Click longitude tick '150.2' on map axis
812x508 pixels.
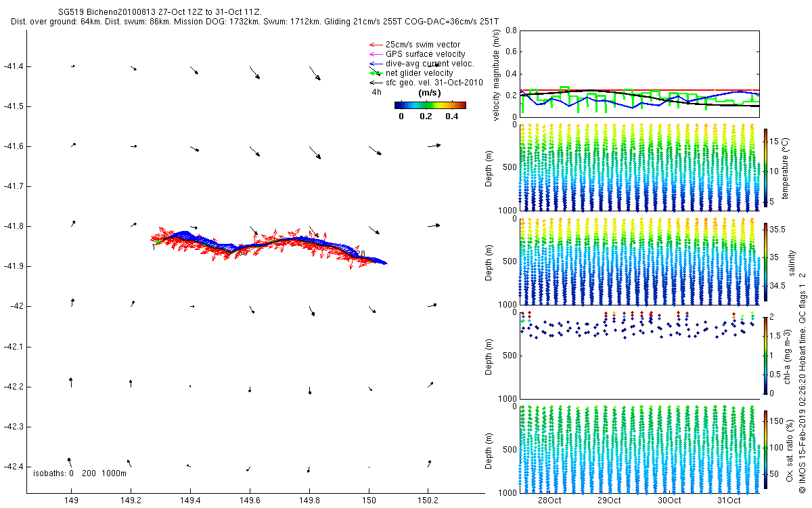coord(428,501)
